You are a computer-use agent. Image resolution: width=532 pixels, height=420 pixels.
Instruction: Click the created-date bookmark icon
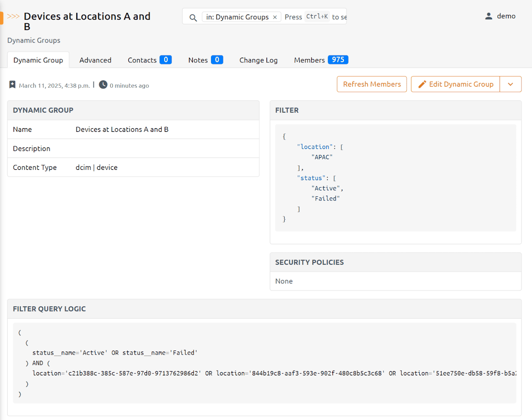coord(12,85)
